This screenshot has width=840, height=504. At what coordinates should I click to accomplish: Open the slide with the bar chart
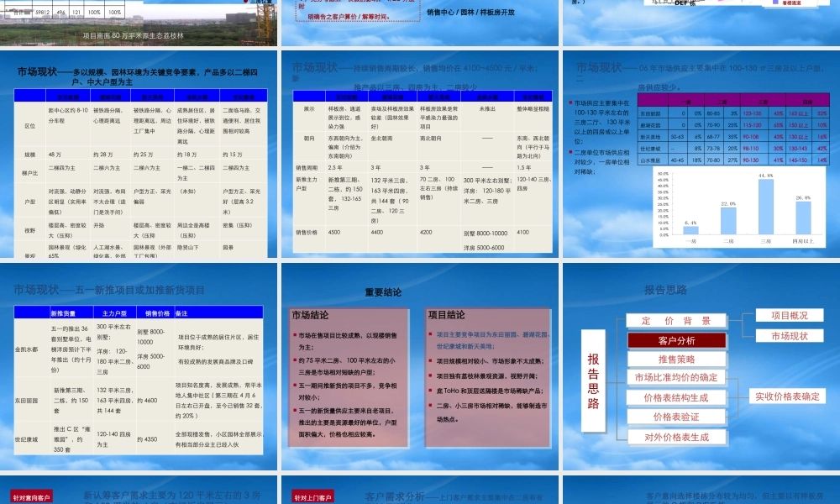(701, 155)
